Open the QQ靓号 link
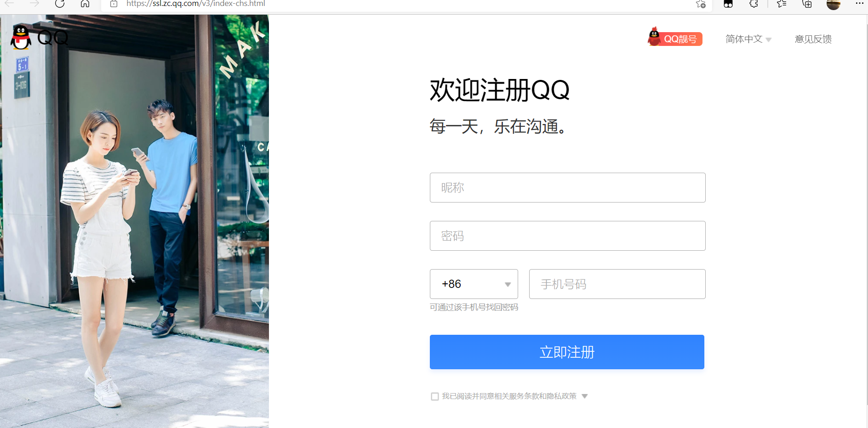868x428 pixels. 675,38
